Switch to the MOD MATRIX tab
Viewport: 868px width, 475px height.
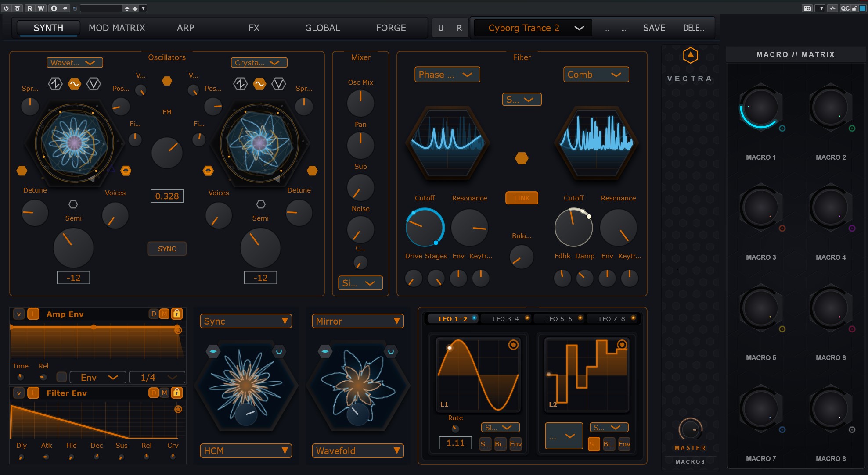(x=117, y=28)
